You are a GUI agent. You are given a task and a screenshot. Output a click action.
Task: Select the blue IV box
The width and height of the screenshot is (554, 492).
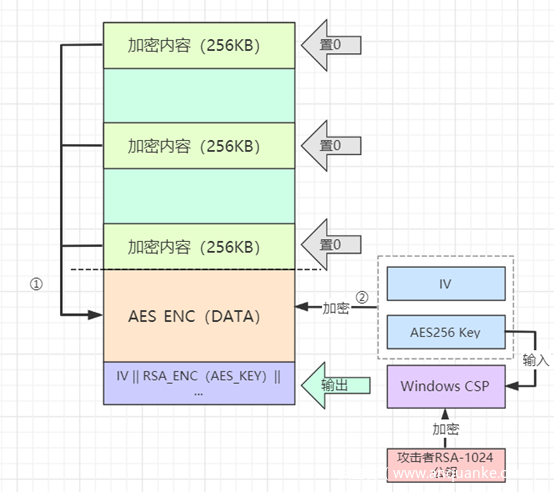click(446, 284)
